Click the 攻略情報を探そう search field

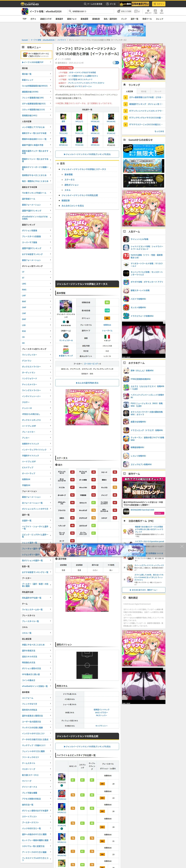tap(91, 11)
